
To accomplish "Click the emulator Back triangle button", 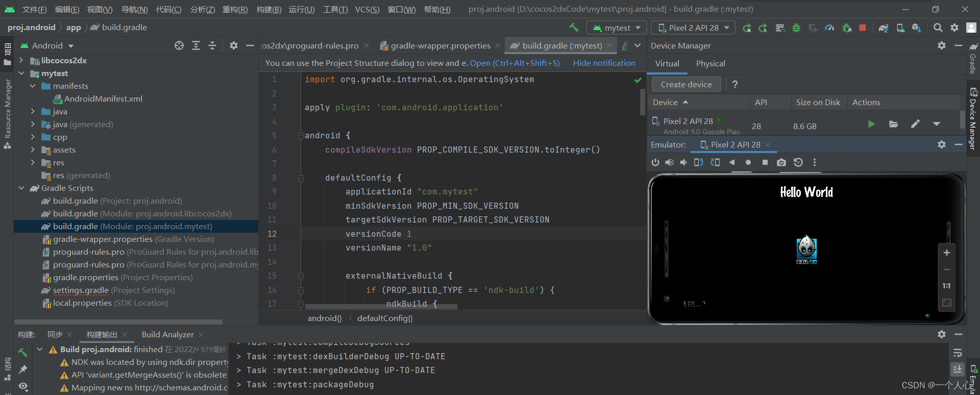I will click(x=732, y=162).
